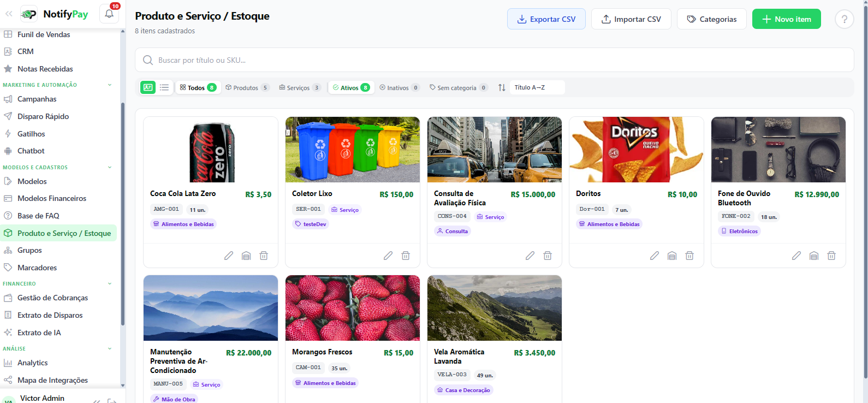Delete Fone de Ouvido Bluetooth item
This screenshot has width=868, height=403.
(831, 256)
